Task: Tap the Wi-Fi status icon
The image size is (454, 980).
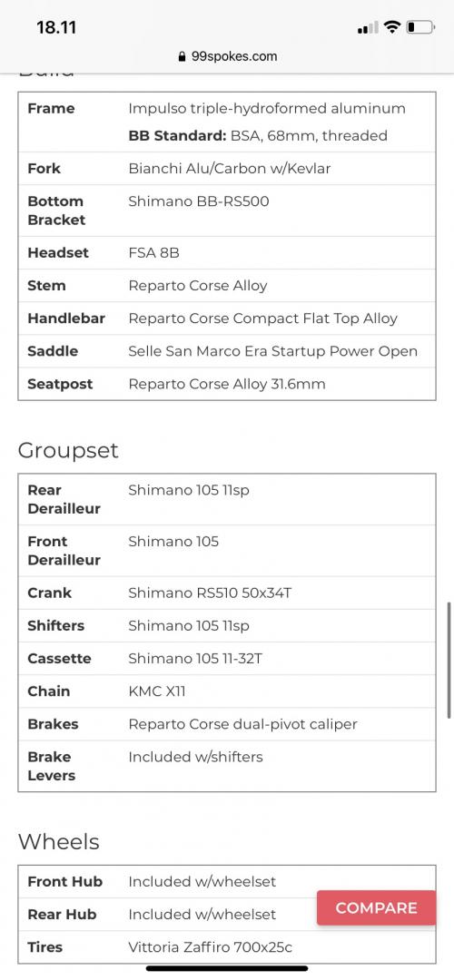Action: tap(392, 27)
